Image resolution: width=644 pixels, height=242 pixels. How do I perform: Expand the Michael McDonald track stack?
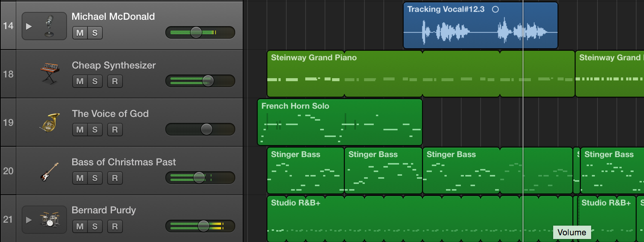click(x=29, y=26)
